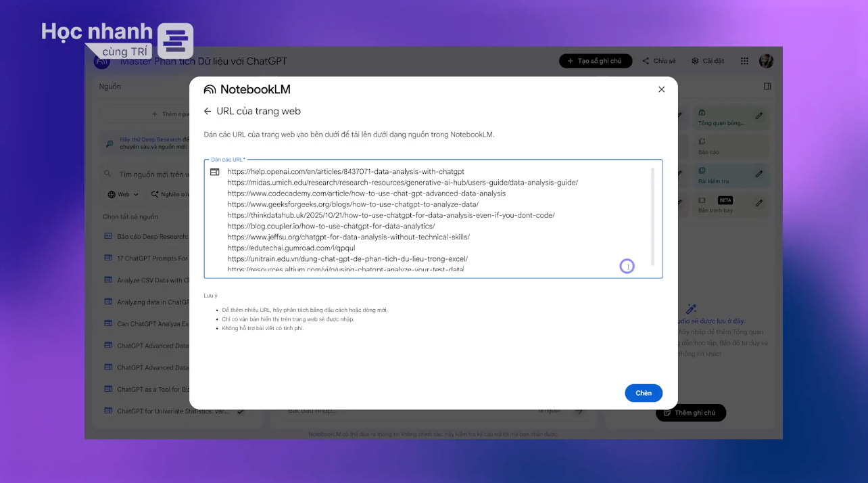
Task: Click pencil icon on Bản trình bày card
Action: click(758, 203)
